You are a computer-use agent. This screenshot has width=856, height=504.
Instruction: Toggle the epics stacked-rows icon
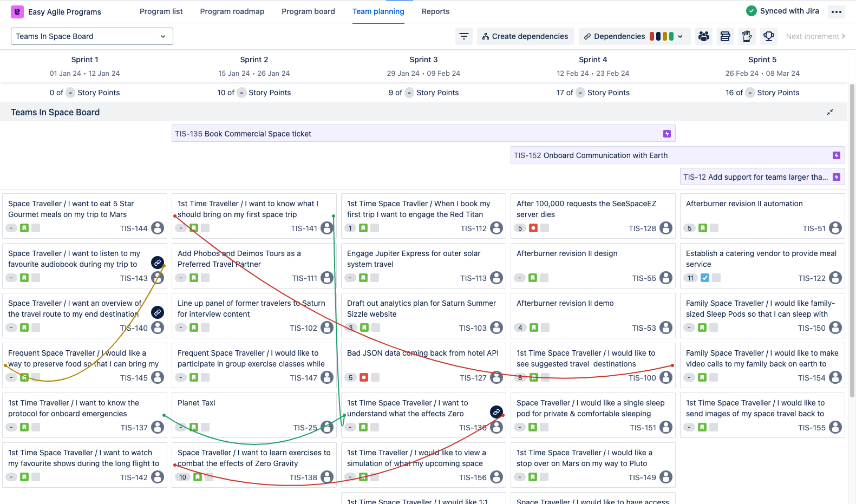point(726,36)
